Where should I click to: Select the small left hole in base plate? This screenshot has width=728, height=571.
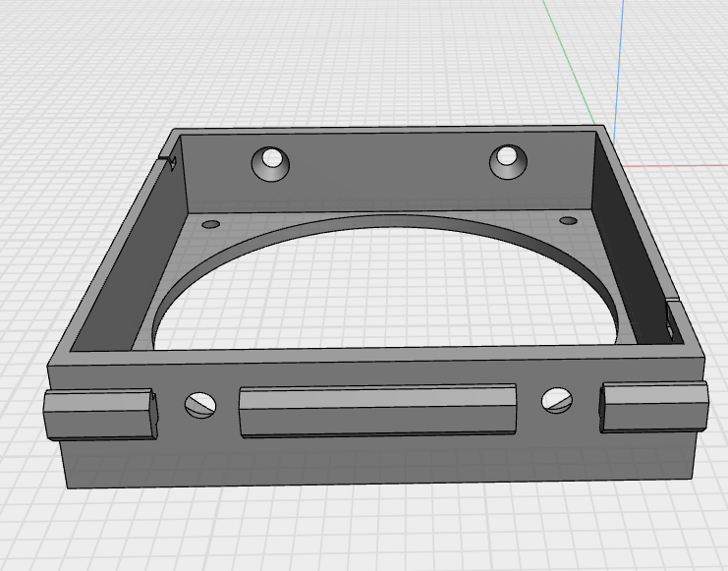tap(211, 224)
